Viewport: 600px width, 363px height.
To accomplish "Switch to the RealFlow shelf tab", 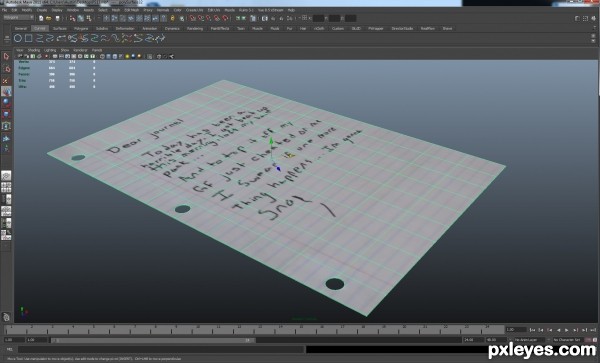I will (427, 28).
